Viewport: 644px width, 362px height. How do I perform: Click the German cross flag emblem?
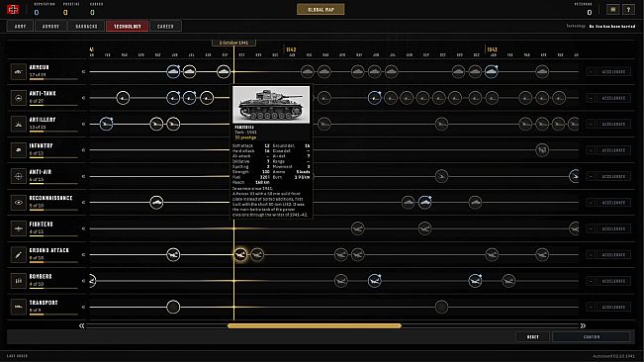click(13, 9)
